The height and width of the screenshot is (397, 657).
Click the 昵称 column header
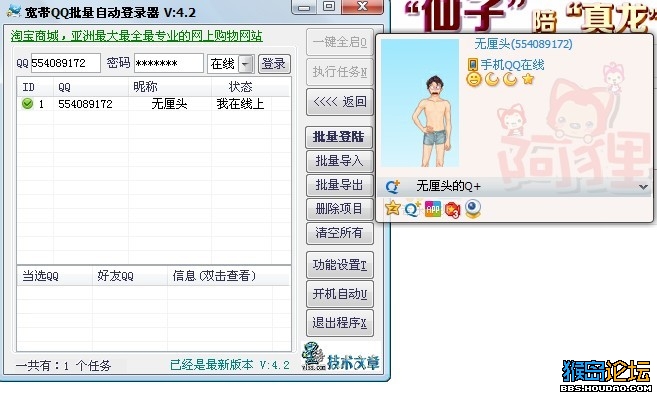coord(170,87)
